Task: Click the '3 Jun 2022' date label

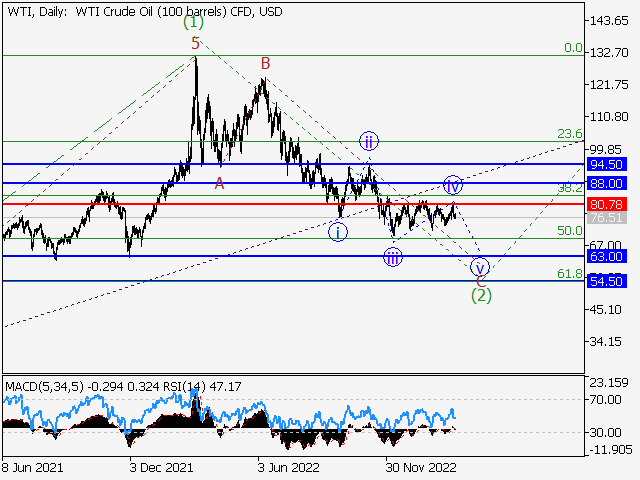Action: [x=289, y=467]
